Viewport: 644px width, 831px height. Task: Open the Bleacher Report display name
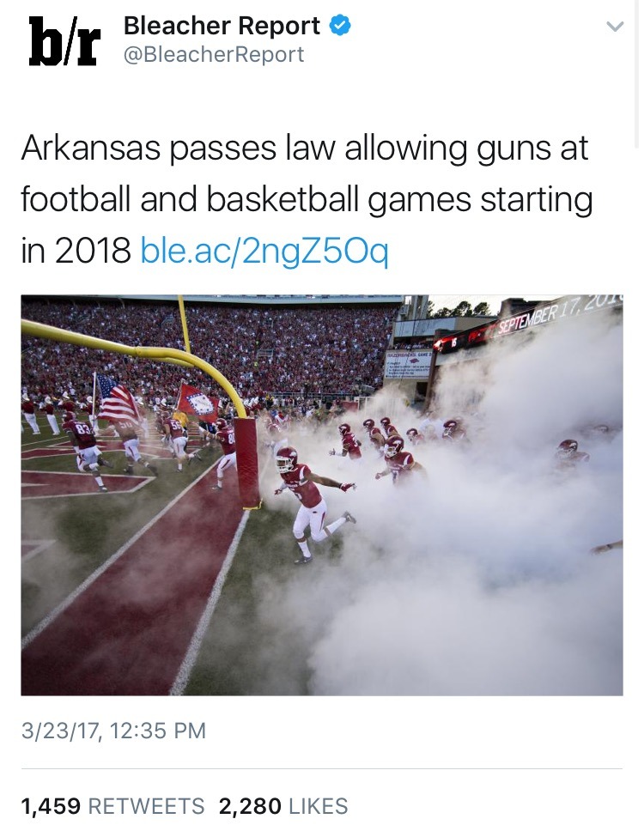tap(222, 26)
